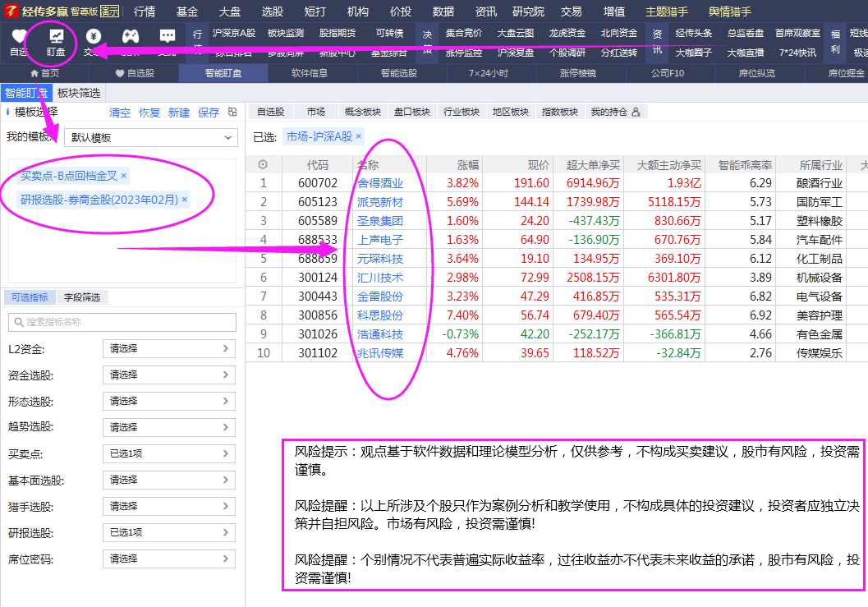Open 经传头条 in the toolbar

point(694,33)
